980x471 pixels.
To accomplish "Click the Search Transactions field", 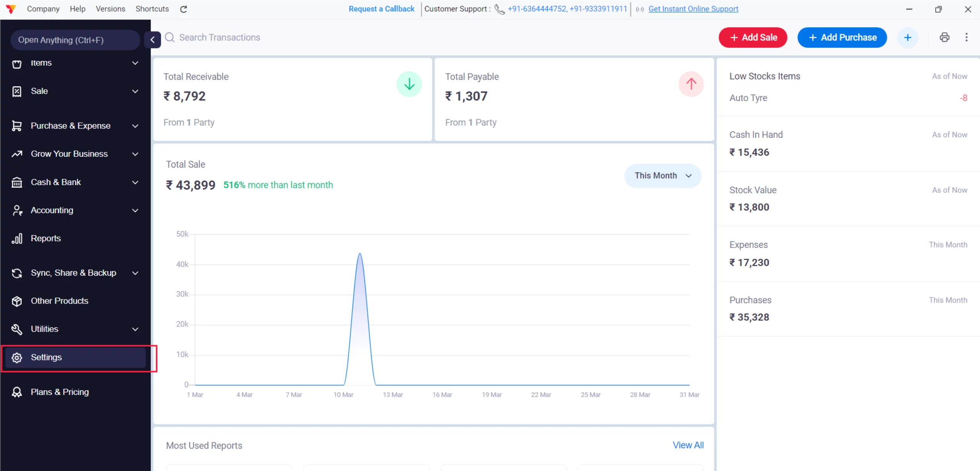I will 219,37.
